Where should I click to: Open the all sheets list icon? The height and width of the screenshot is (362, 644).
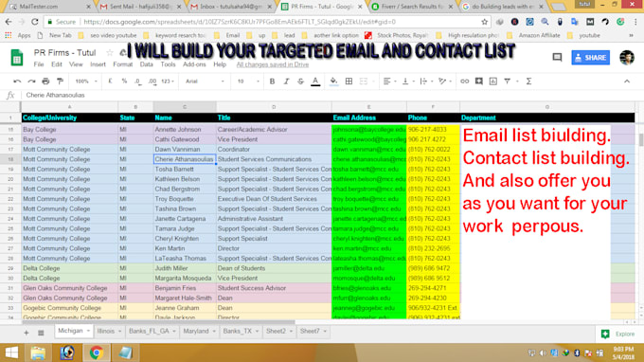click(41, 333)
